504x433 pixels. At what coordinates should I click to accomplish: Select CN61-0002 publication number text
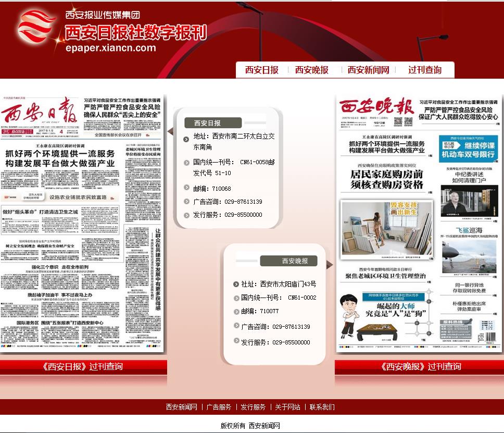tap(302, 298)
